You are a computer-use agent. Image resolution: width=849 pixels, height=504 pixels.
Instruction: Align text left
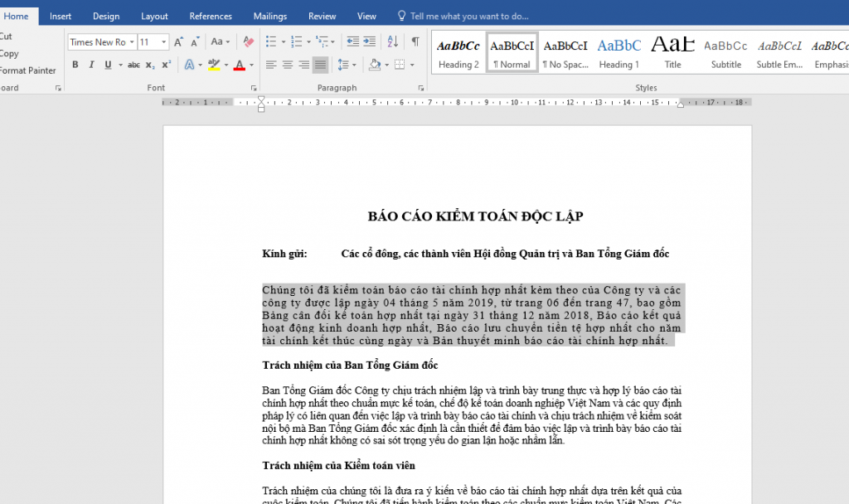pyautogui.click(x=271, y=65)
